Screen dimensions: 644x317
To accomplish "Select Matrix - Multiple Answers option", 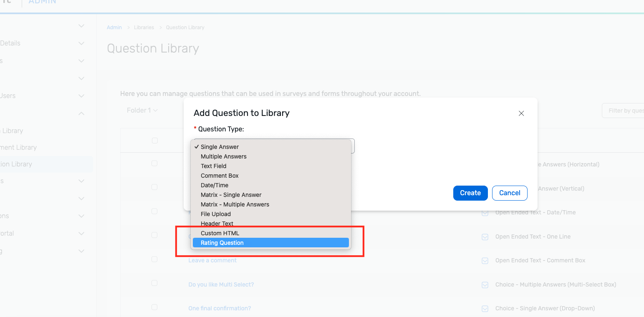I will [270, 204].
